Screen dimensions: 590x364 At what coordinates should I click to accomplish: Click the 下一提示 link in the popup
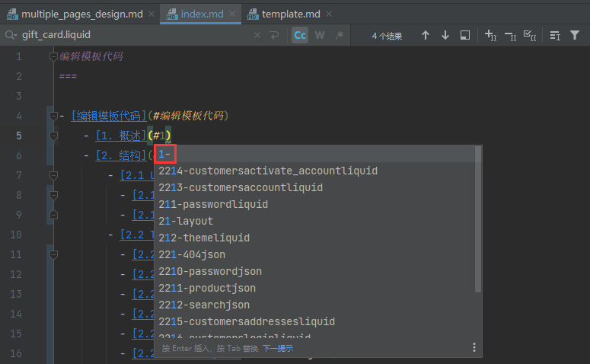(x=277, y=348)
